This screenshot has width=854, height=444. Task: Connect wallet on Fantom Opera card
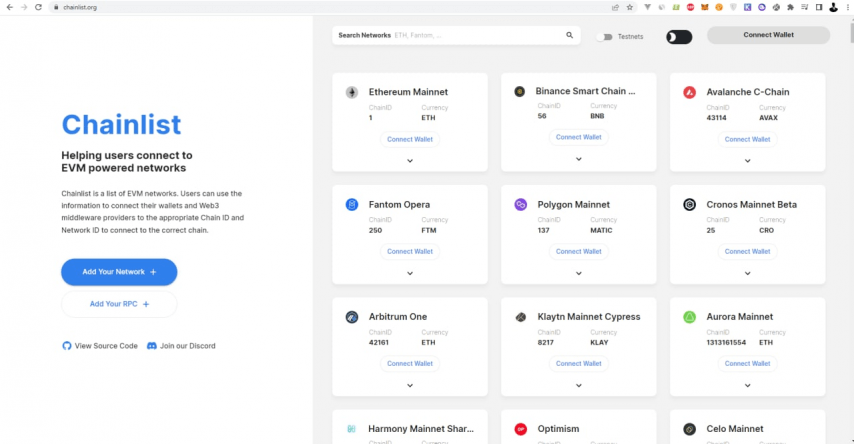coord(410,252)
